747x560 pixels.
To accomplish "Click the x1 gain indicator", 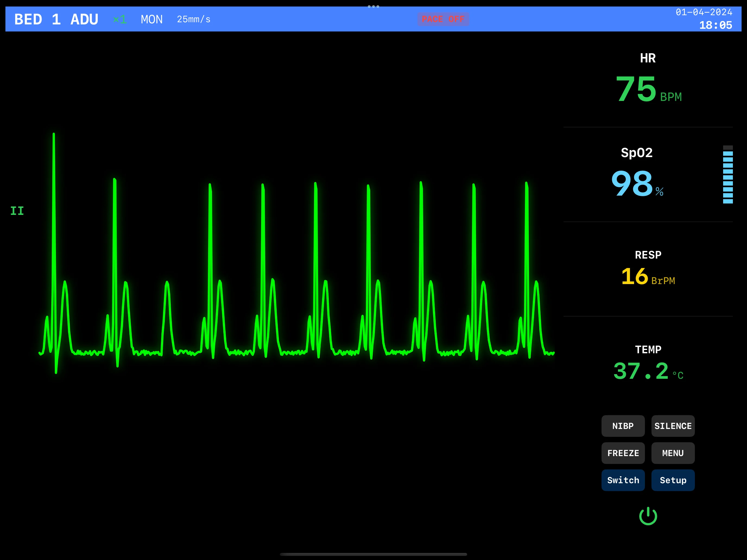I will click(x=120, y=19).
